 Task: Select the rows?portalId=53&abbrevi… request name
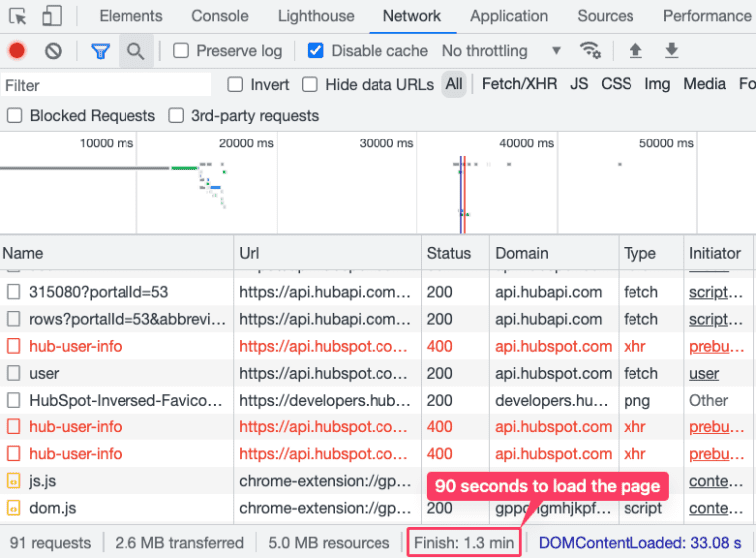click(127, 319)
